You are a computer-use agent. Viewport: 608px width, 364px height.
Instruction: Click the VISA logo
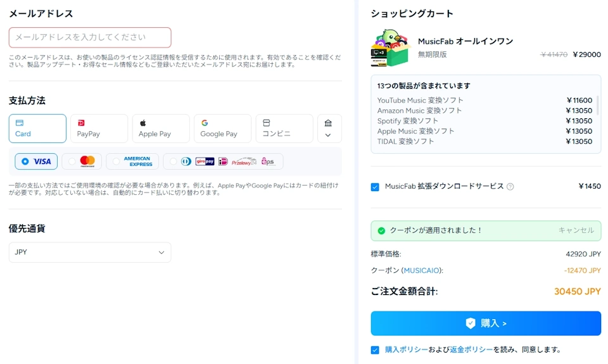pyautogui.click(x=42, y=161)
